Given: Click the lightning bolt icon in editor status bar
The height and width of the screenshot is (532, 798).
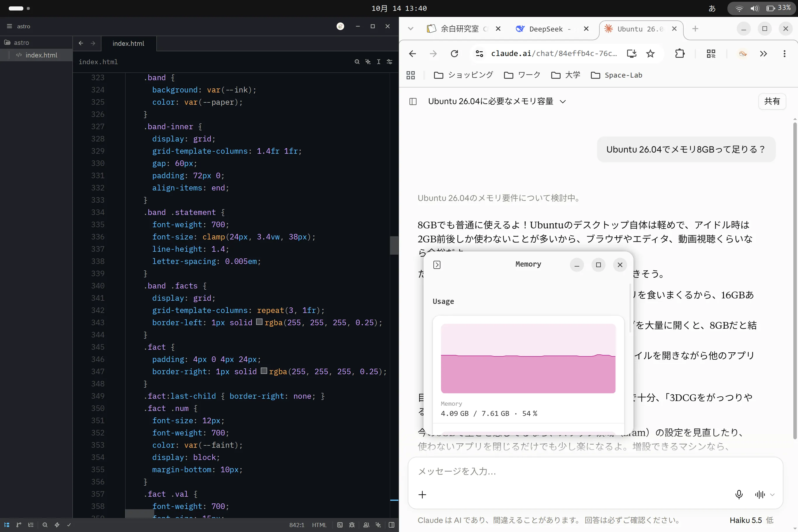Looking at the screenshot, I should [x=57, y=525].
